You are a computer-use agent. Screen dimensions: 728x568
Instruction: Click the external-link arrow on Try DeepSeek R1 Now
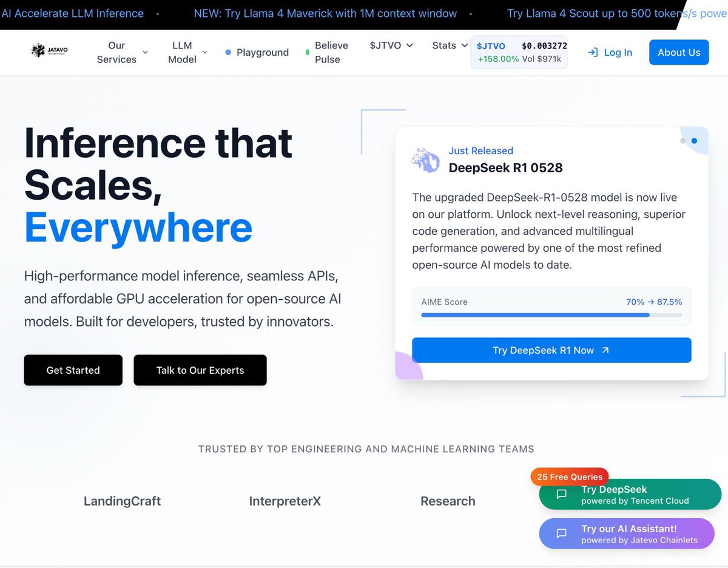click(x=604, y=350)
